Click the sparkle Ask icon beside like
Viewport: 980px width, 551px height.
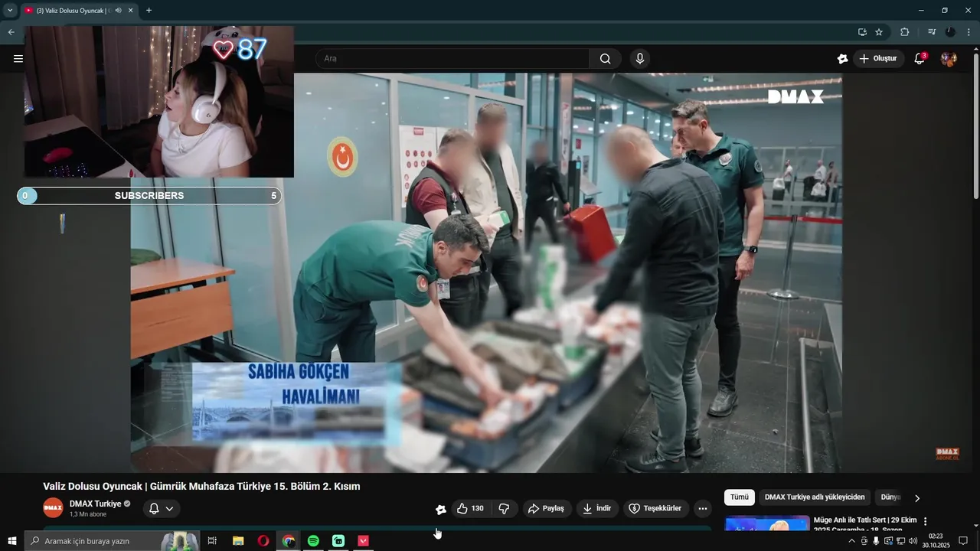click(440, 509)
